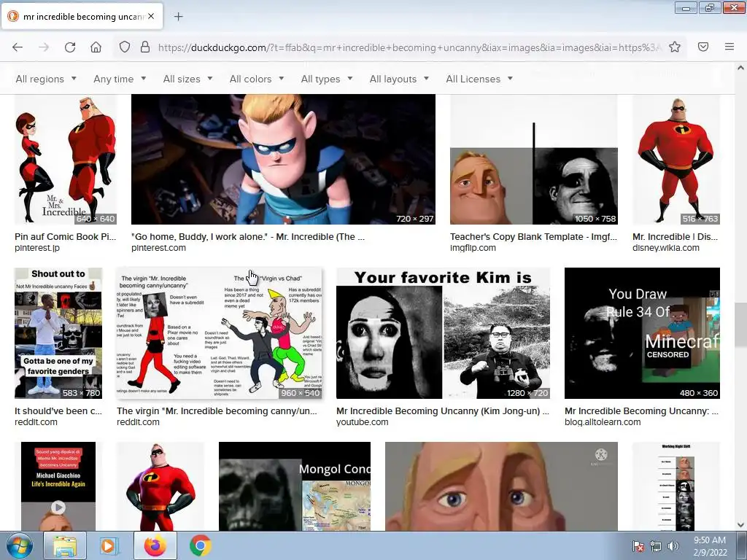Click the youtube.com source text
Screen dimensions: 747x560
coord(362,422)
